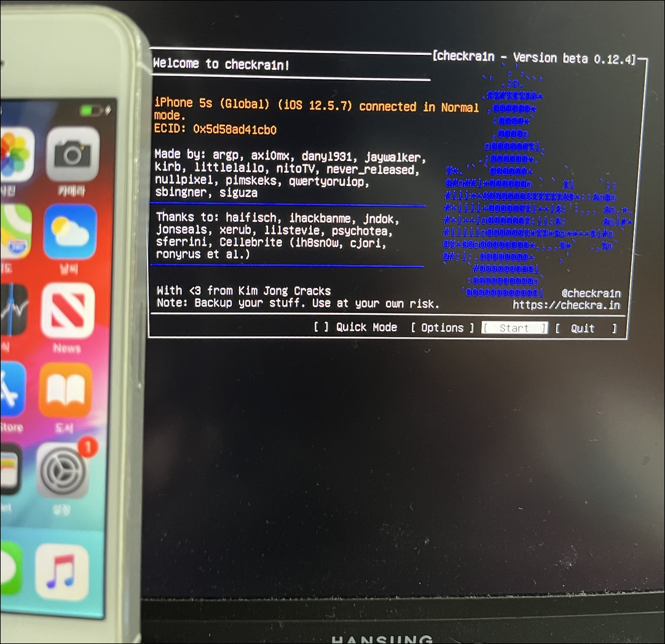Click the 'nullpixel, pimskeks' credits line
This screenshot has width=665, height=644.
(262, 181)
